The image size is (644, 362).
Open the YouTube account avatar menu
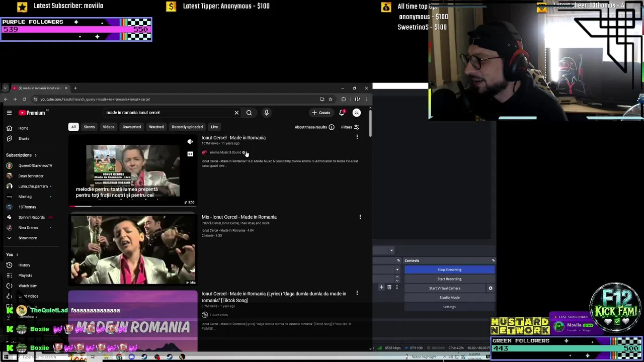pos(357,113)
